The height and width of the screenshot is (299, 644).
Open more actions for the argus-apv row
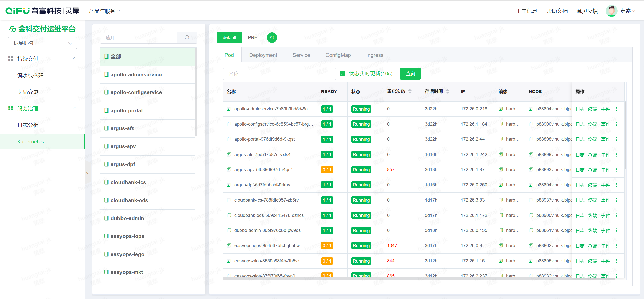[x=616, y=170]
